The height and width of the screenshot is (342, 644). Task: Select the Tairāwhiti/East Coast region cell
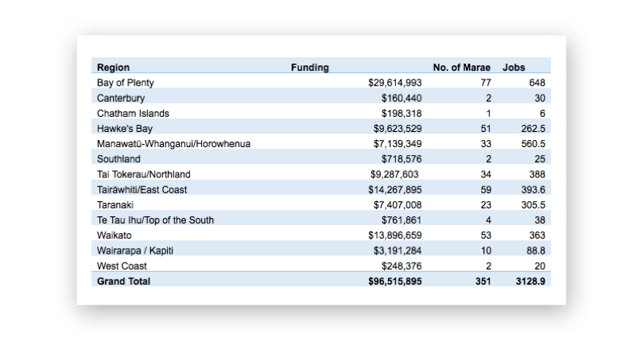pyautogui.click(x=142, y=189)
